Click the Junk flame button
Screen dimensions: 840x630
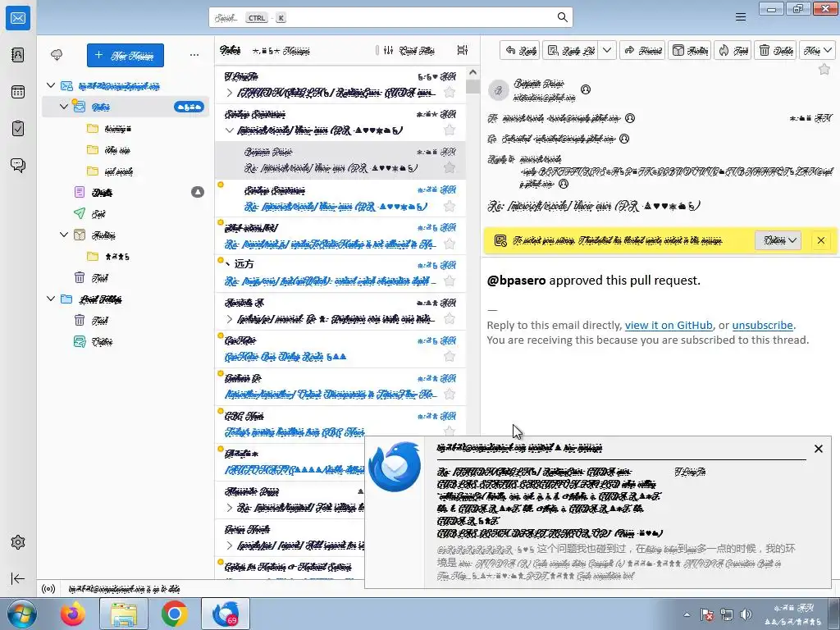733,50
